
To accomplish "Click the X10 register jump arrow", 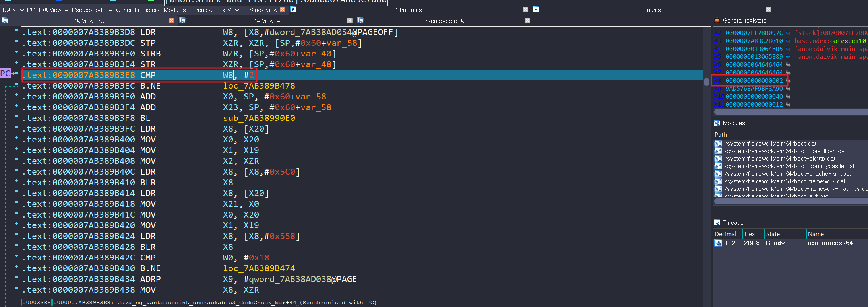I will pos(788,97).
